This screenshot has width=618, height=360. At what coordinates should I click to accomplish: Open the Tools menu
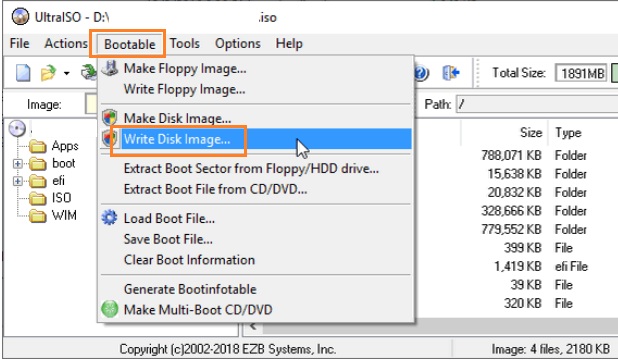[184, 43]
